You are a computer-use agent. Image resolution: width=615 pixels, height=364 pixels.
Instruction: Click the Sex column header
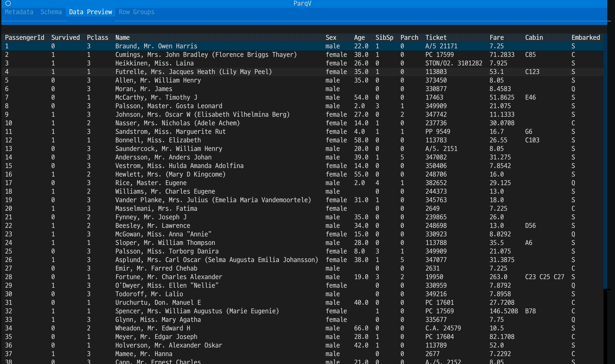[x=331, y=37]
